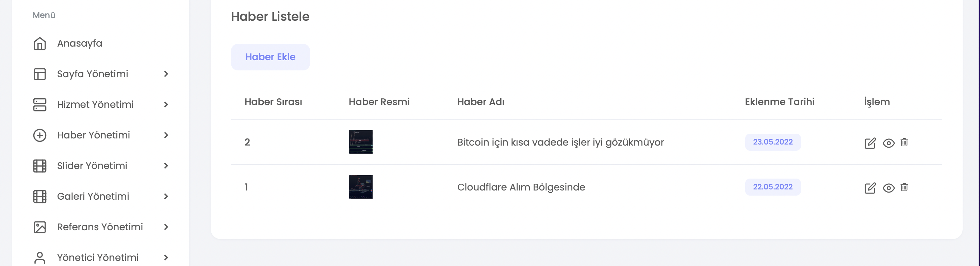Expand Sayfa Yönetimi submenu chevron
The width and height of the screenshot is (980, 266).
pyautogui.click(x=166, y=74)
